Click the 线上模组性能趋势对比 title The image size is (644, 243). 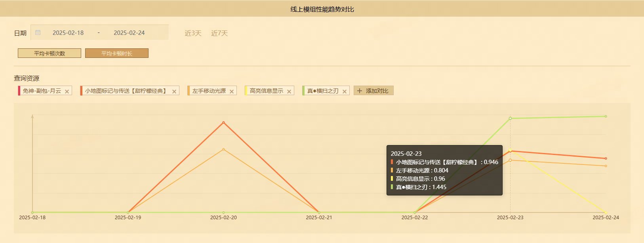tap(322, 9)
